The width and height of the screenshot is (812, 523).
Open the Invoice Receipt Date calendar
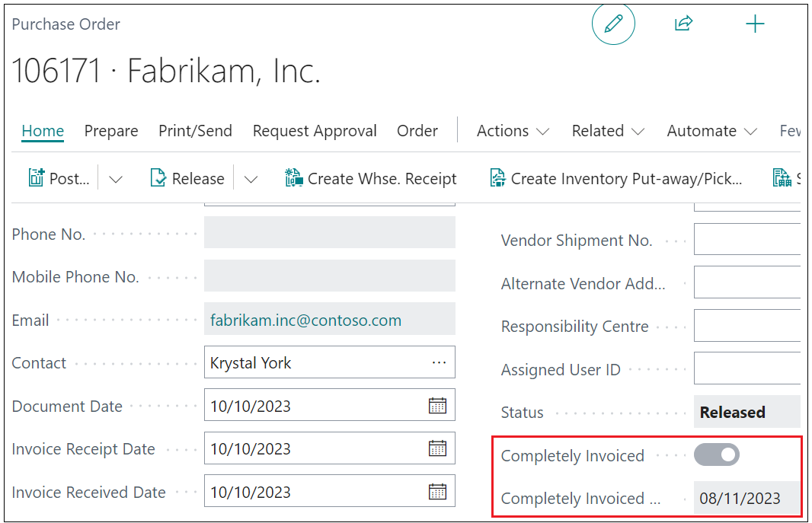437,448
